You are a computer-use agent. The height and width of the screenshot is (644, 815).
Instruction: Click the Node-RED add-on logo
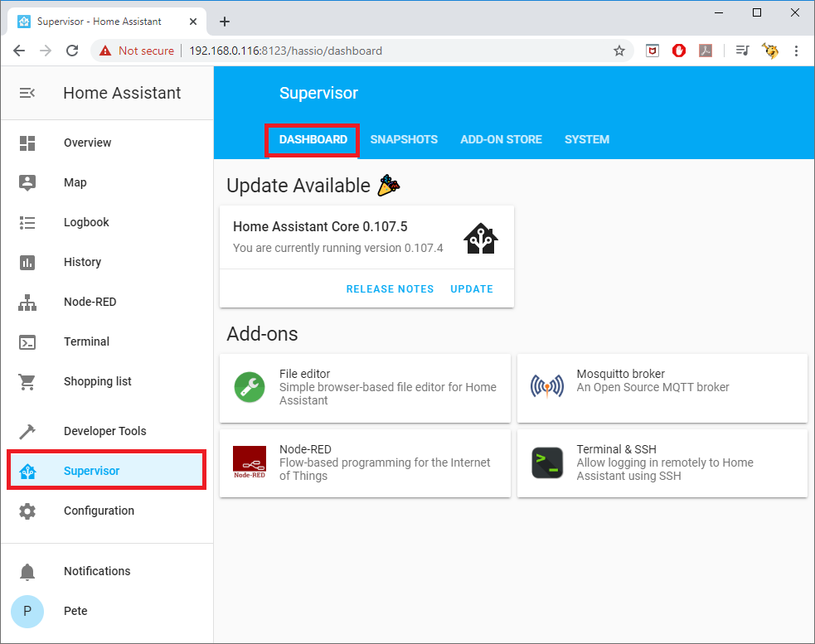pos(250,462)
